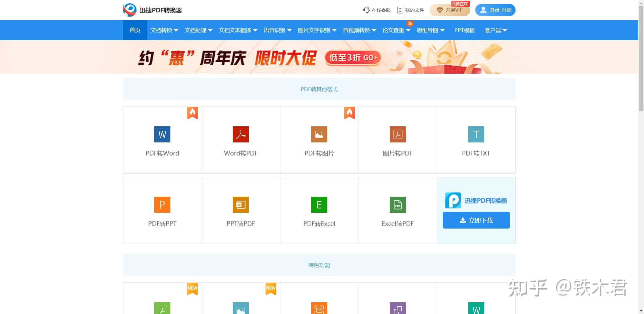Click the hot flame badge on PDF转Word

[x=193, y=113]
